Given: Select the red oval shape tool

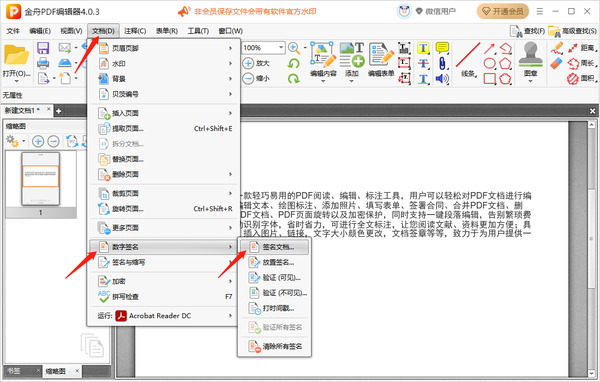Looking at the screenshot, I should coord(489,64).
